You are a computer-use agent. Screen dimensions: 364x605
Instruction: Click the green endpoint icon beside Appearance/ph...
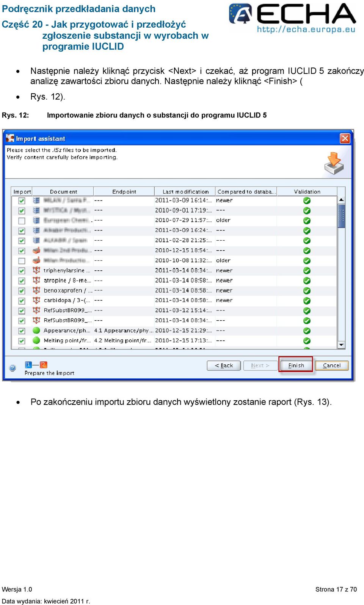(36, 330)
